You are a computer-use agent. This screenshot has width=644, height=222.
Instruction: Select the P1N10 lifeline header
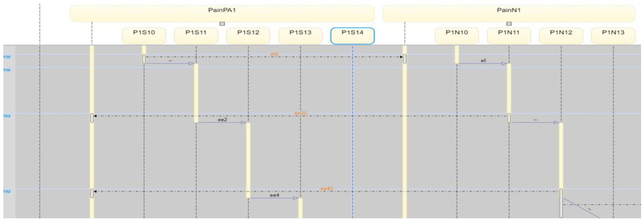[457, 36]
